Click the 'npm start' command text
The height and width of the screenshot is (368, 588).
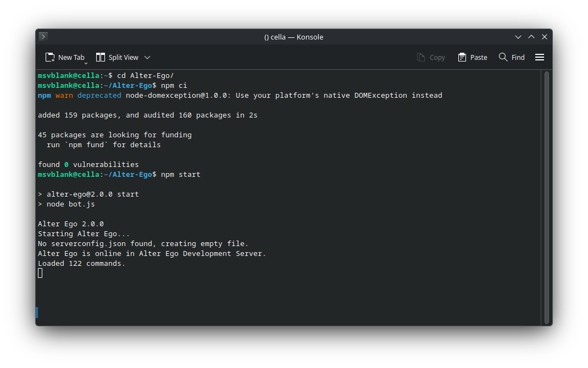[x=180, y=174]
